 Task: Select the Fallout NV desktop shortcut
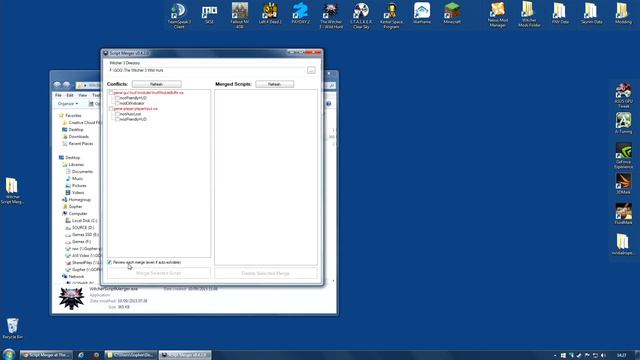click(240, 16)
